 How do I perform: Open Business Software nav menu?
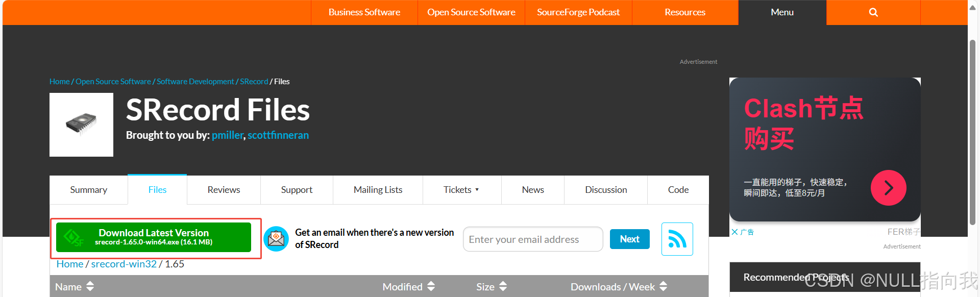pyautogui.click(x=364, y=12)
